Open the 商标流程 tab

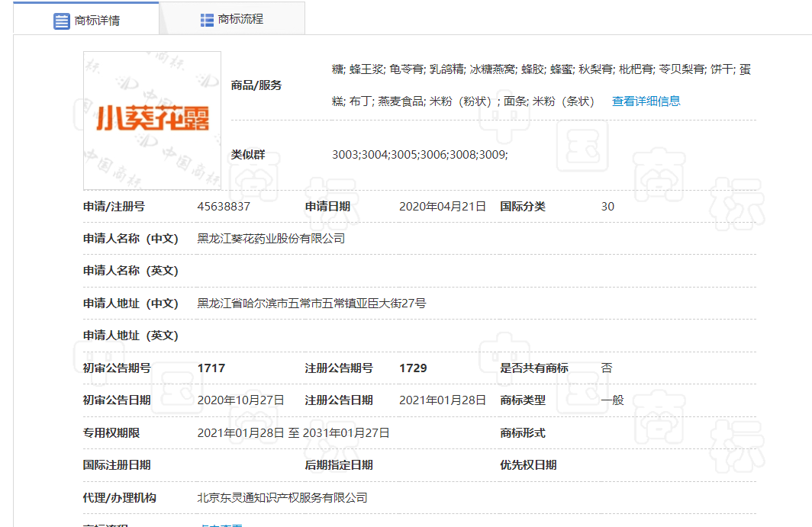point(232,20)
